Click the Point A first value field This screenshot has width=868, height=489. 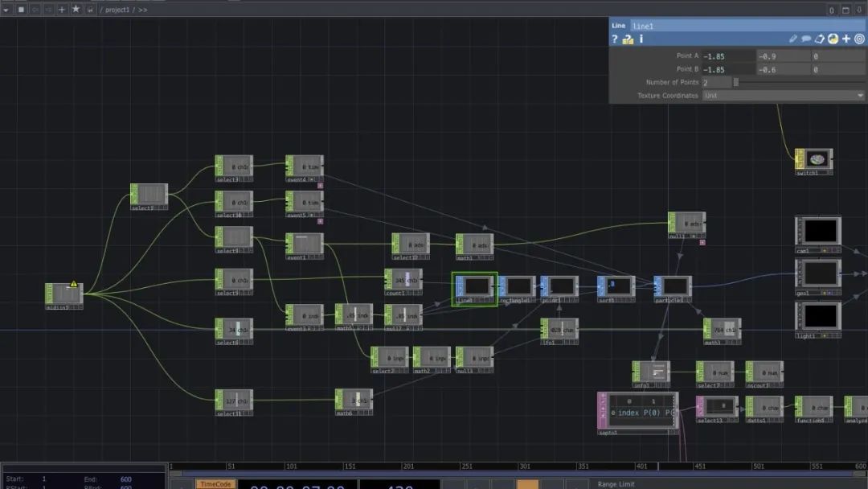728,56
